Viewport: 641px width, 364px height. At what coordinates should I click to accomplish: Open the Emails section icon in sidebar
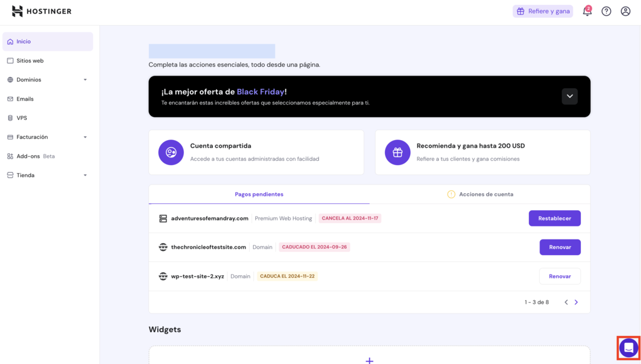click(10, 99)
